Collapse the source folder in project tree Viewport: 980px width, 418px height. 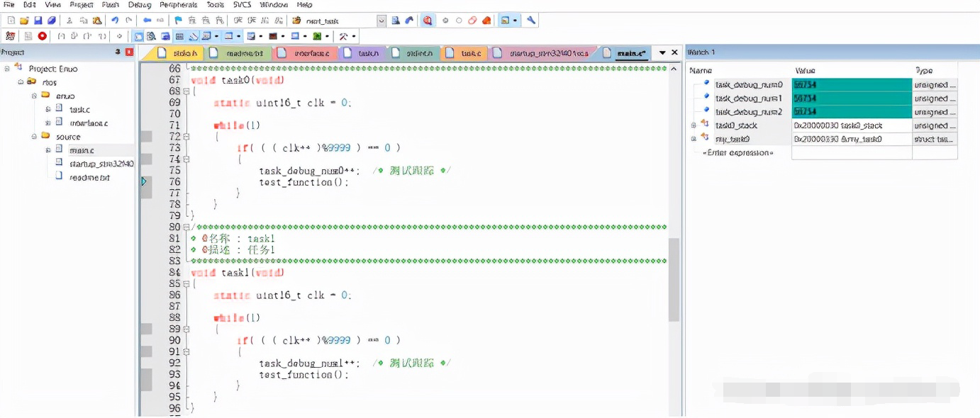pos(34,137)
